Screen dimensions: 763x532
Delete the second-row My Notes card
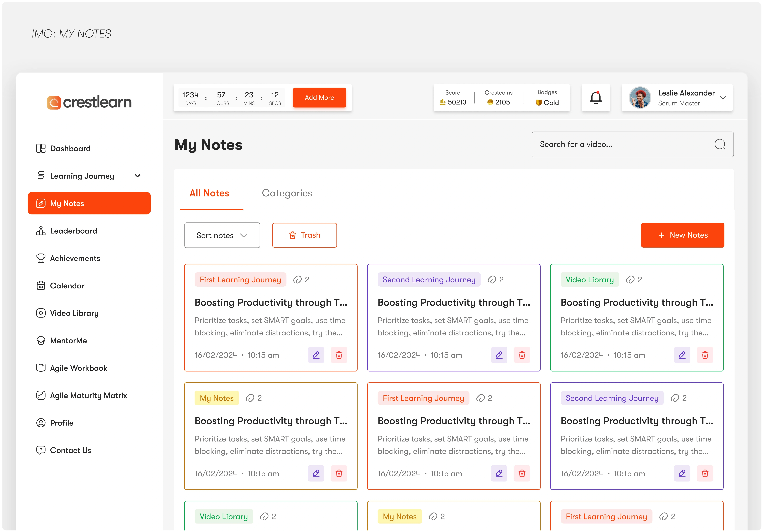pos(339,474)
